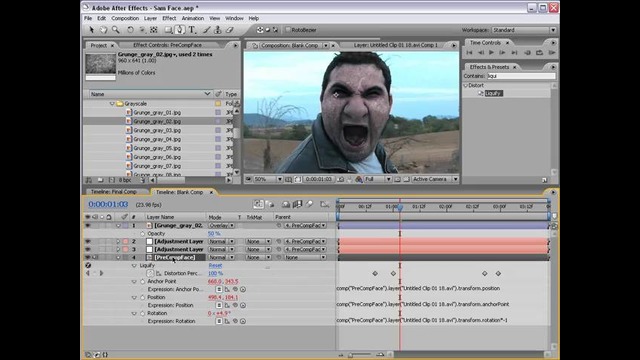Step to next frame in Time Controls
This screenshot has width=640, height=360.
click(502, 53)
